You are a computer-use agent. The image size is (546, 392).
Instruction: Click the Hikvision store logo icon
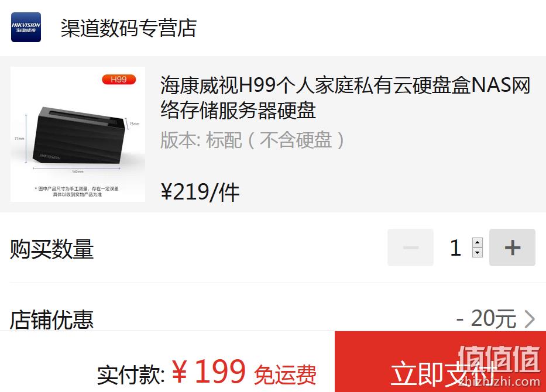[x=26, y=27]
